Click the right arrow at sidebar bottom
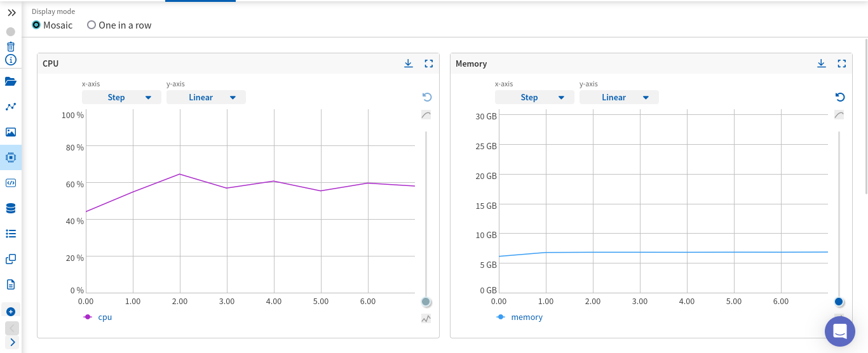868x353 pixels. tap(12, 342)
